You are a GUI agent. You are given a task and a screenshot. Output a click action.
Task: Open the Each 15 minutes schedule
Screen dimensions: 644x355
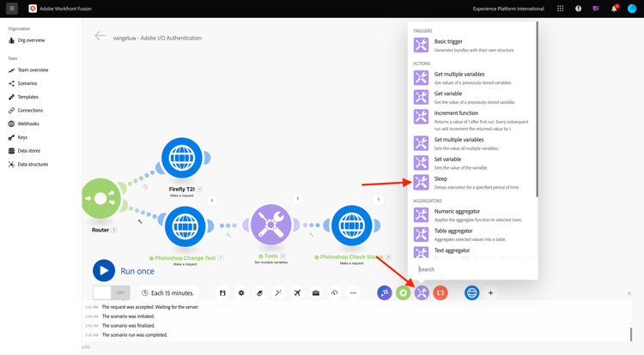(x=167, y=292)
